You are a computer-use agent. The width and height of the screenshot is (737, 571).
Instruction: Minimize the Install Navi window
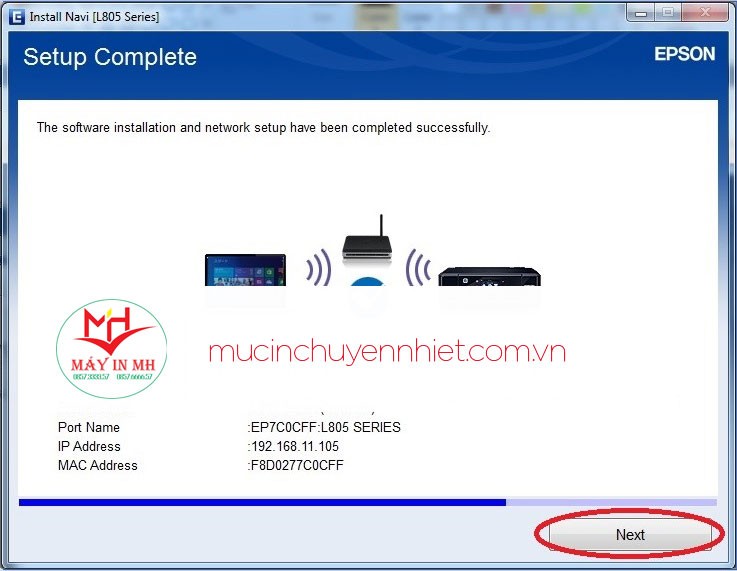[x=639, y=14]
